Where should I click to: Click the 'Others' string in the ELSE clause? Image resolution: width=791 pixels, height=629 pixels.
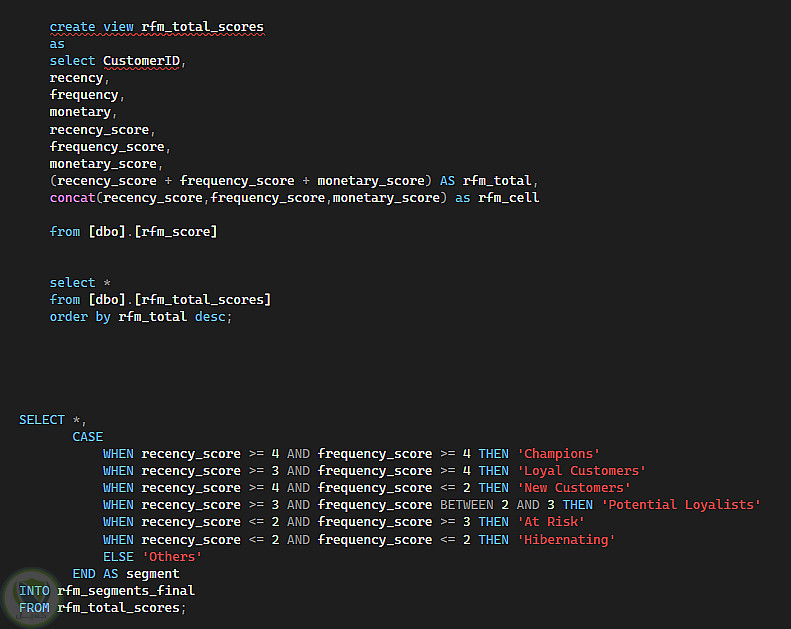click(x=172, y=557)
